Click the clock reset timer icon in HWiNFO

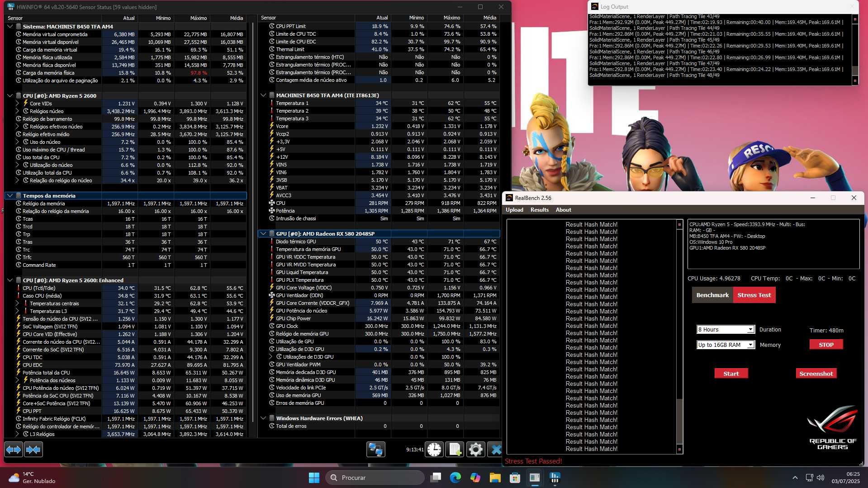434,450
